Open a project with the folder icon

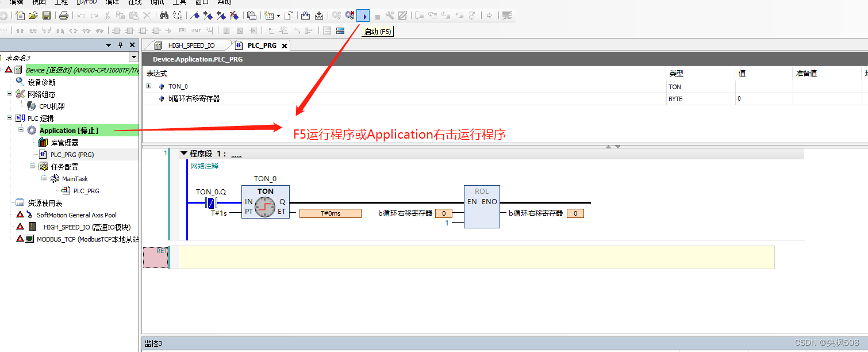(x=33, y=16)
